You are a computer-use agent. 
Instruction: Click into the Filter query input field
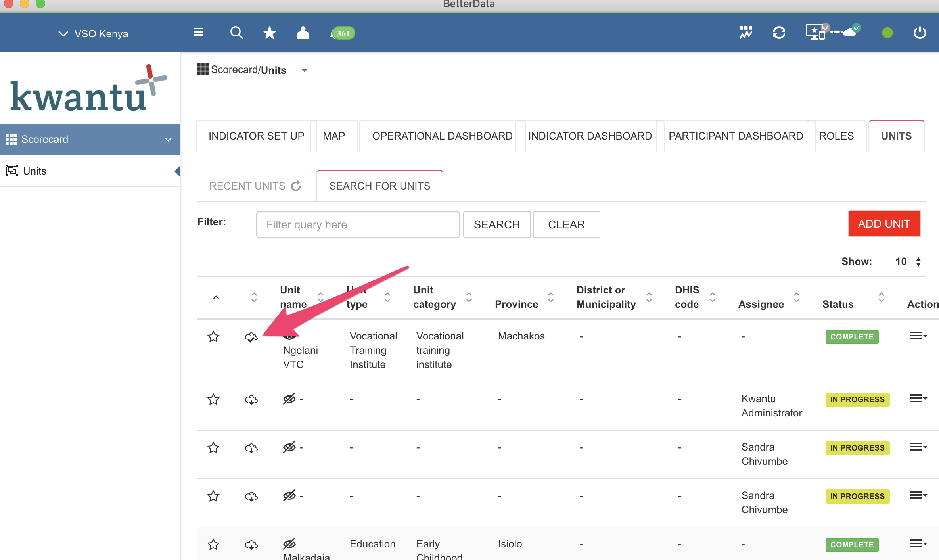click(358, 225)
